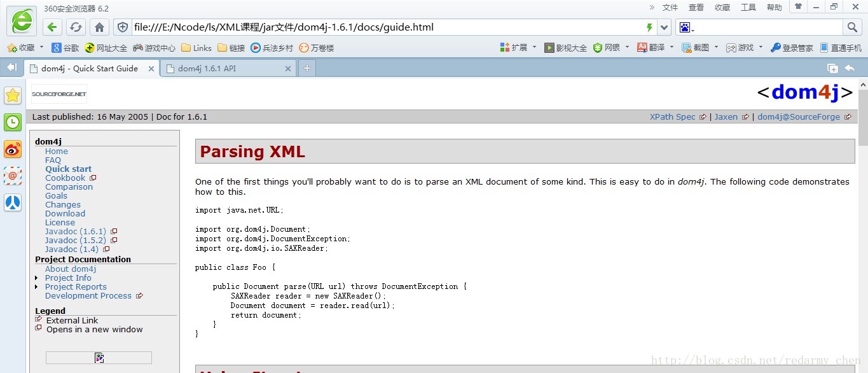Expand the 截图 dropdown arrow
The width and height of the screenshot is (868, 373).
tap(716, 47)
